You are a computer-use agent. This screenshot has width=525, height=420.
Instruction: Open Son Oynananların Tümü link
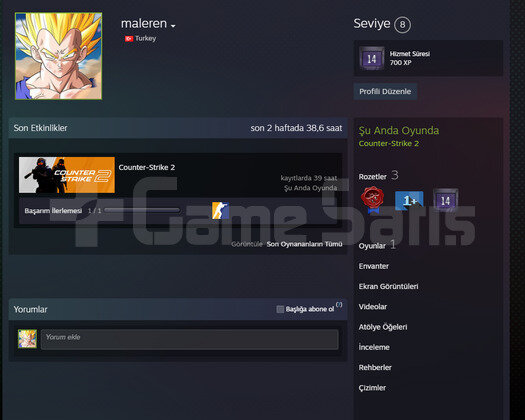pyautogui.click(x=304, y=244)
